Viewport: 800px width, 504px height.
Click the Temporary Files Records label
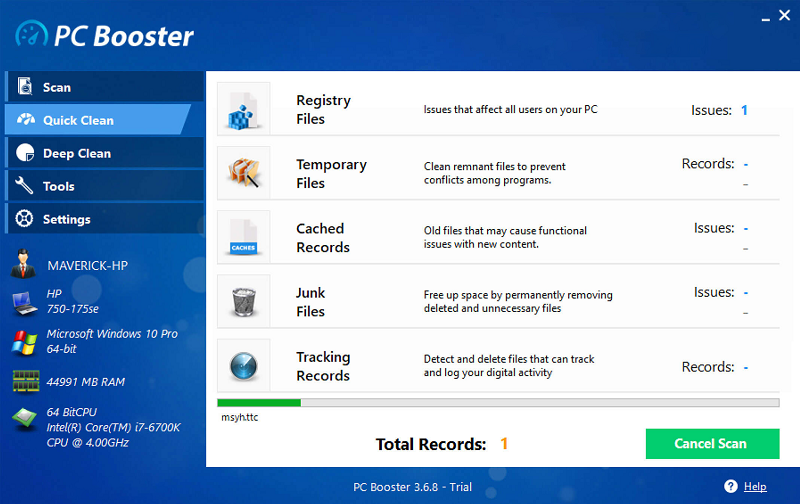(708, 164)
